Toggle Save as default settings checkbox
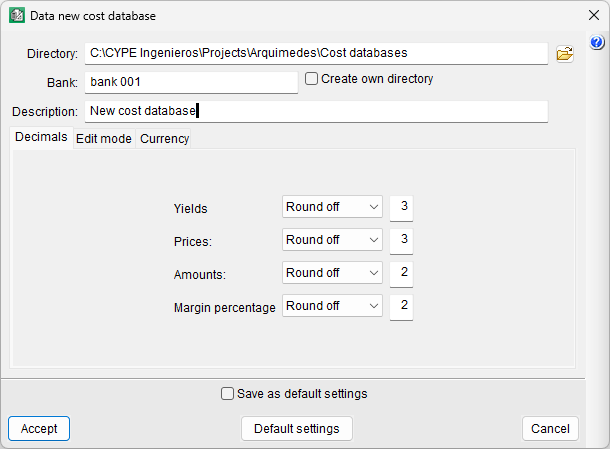610x449 pixels. [228, 394]
